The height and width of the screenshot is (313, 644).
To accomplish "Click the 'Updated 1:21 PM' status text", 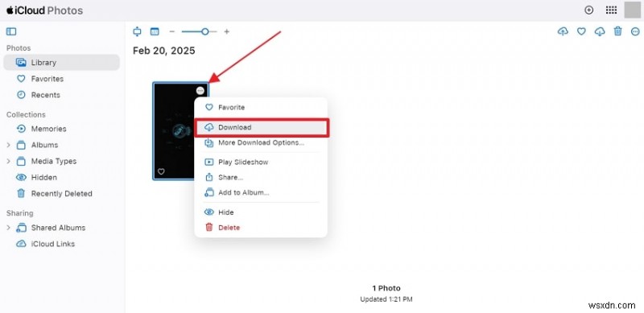I will coord(386,299).
